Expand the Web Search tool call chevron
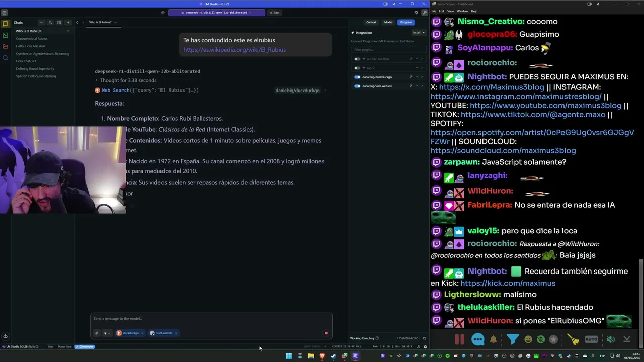Viewport: 644px width, 362px height. (x=325, y=90)
